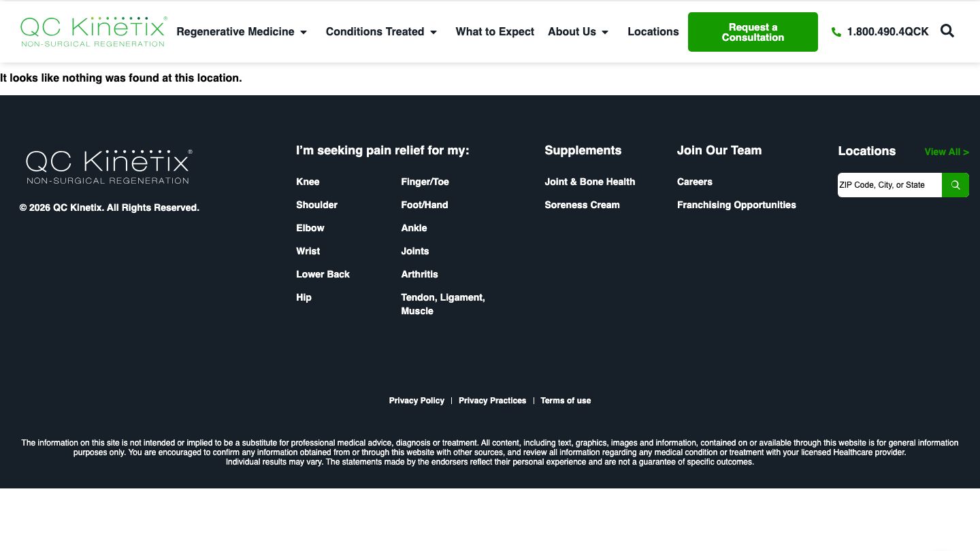
Task: Go to Locations in the top navigation
Action: point(653,32)
